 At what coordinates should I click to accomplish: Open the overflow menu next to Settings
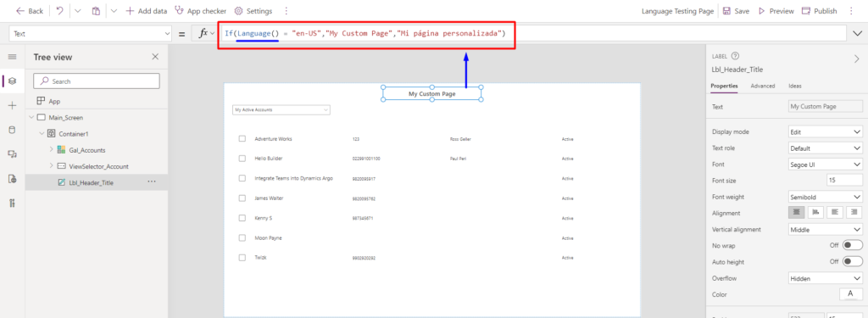tap(286, 11)
